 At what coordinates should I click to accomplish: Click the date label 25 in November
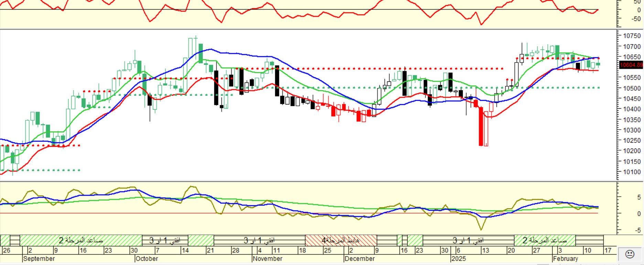pos(327,250)
